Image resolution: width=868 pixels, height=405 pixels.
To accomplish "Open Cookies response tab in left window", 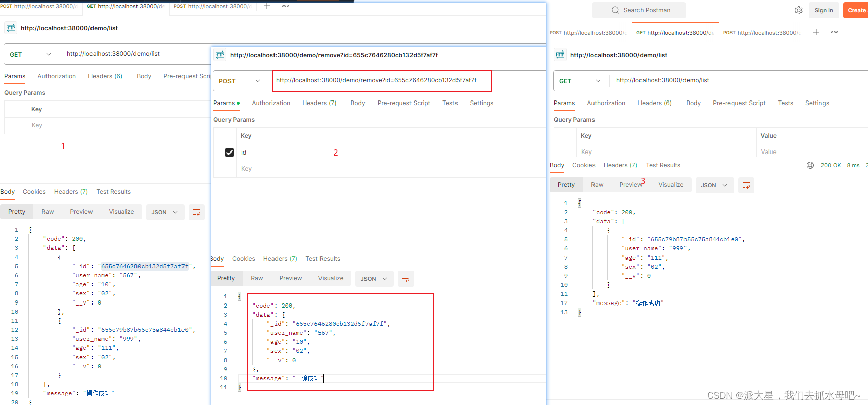I will point(34,192).
